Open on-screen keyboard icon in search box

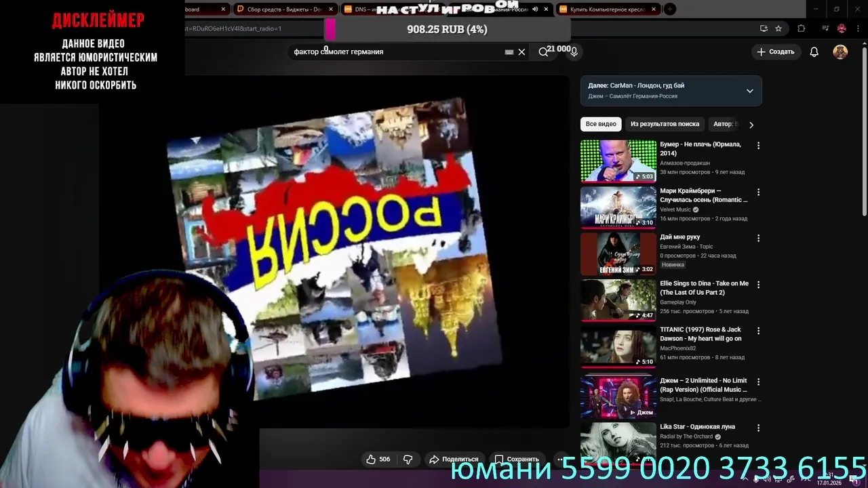point(509,52)
